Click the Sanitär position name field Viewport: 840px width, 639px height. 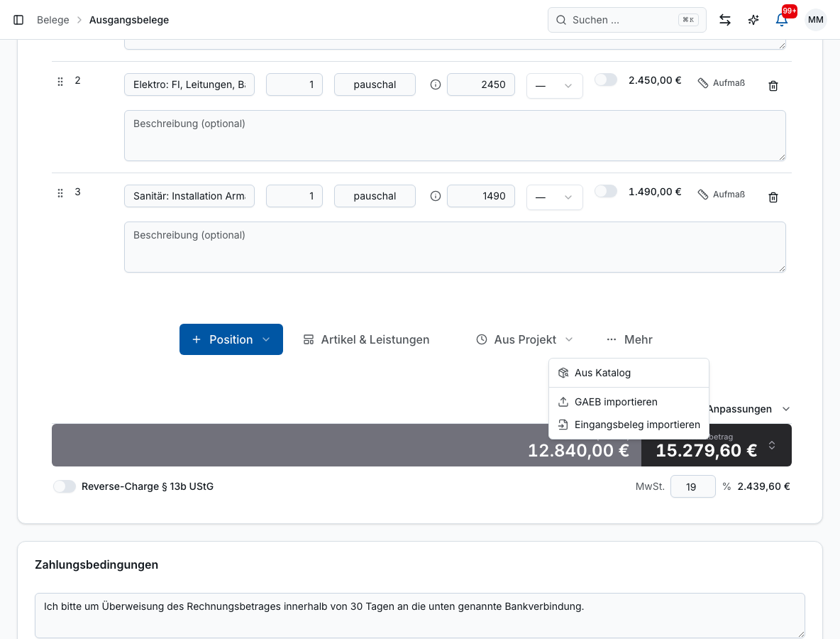pos(189,196)
